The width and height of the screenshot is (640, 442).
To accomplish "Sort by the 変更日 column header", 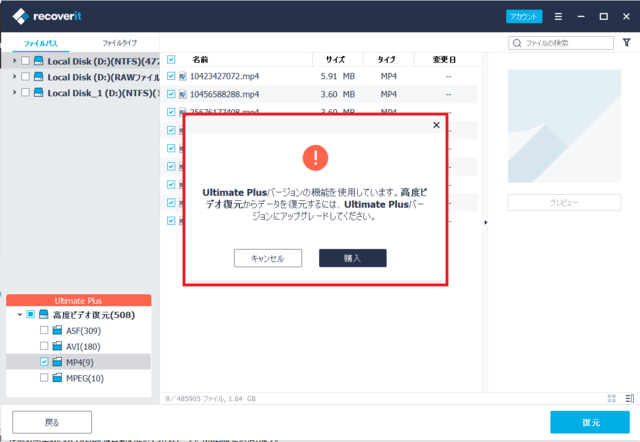I will click(x=444, y=60).
